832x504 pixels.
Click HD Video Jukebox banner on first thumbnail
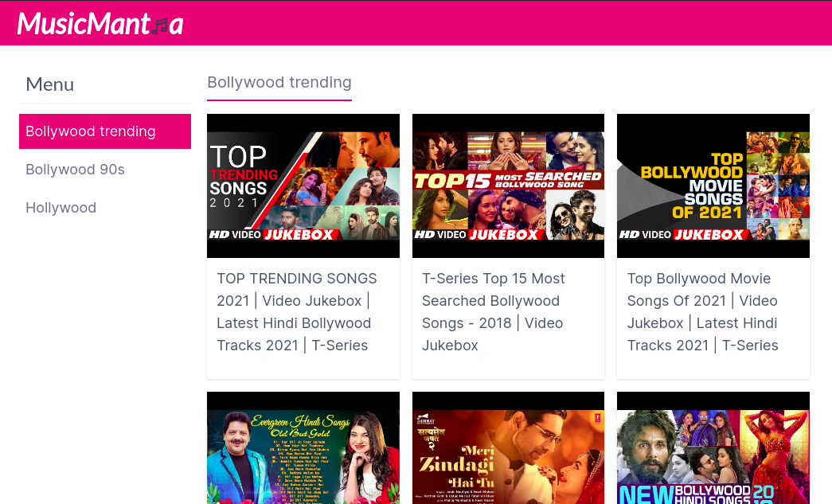click(271, 235)
